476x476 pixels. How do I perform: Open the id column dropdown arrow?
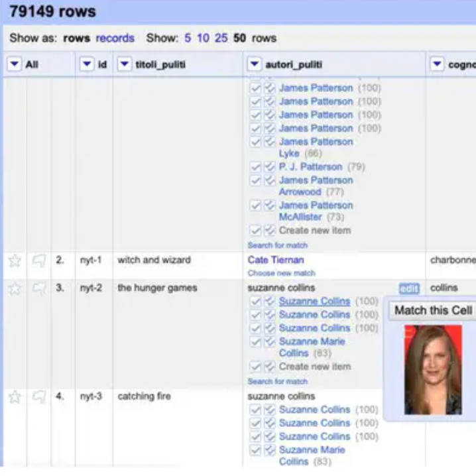tap(86, 64)
